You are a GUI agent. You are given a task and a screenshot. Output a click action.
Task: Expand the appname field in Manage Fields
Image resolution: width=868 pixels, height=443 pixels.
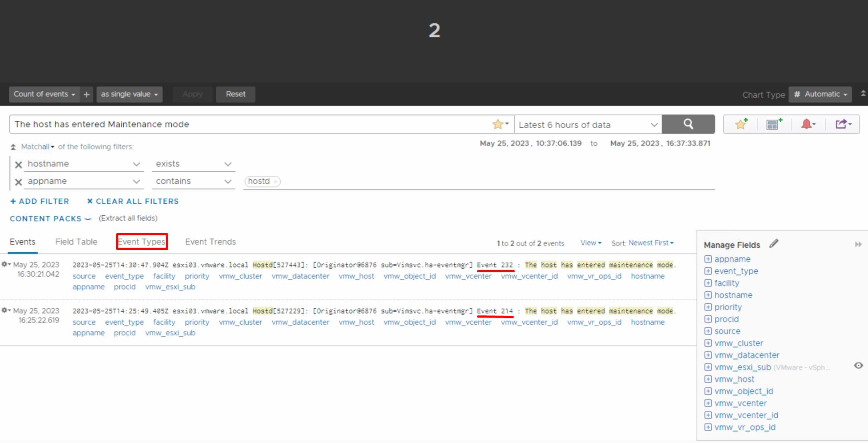708,259
